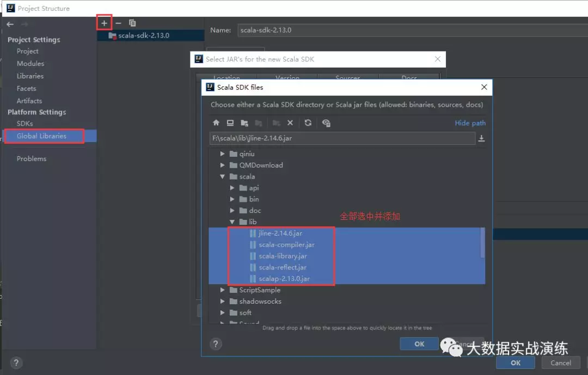Expand the doc folder
This screenshot has height=375, width=588.
click(232, 211)
